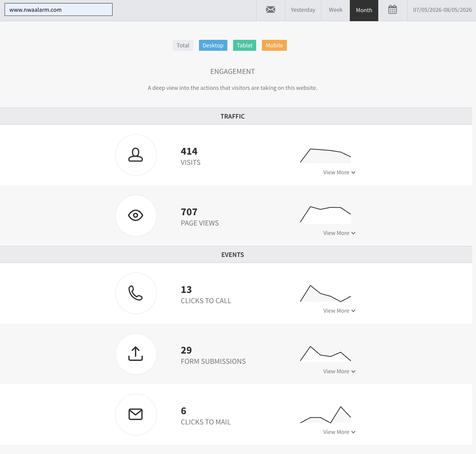Toggle the Desktop device filter
This screenshot has height=454, width=476.
(x=213, y=45)
